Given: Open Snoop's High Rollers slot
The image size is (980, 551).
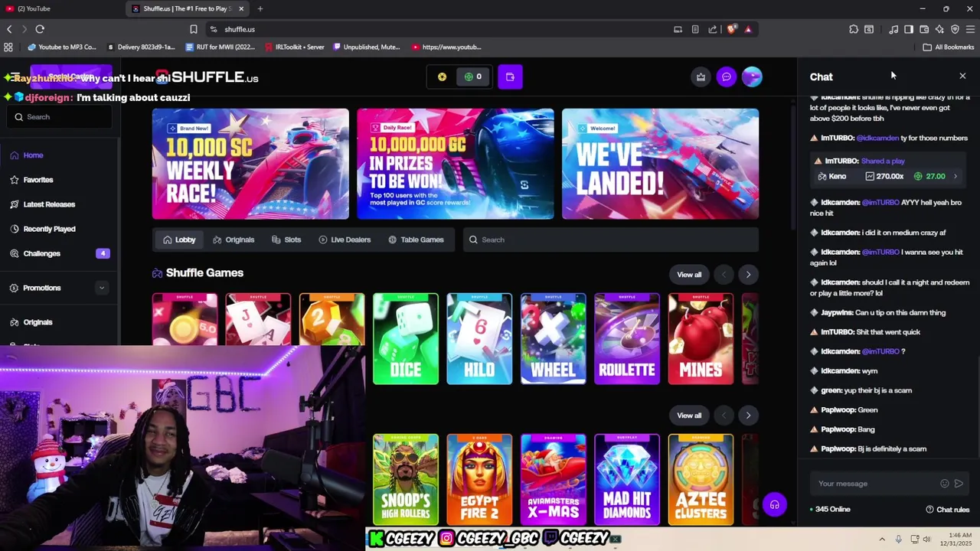Looking at the screenshot, I should pos(406,480).
